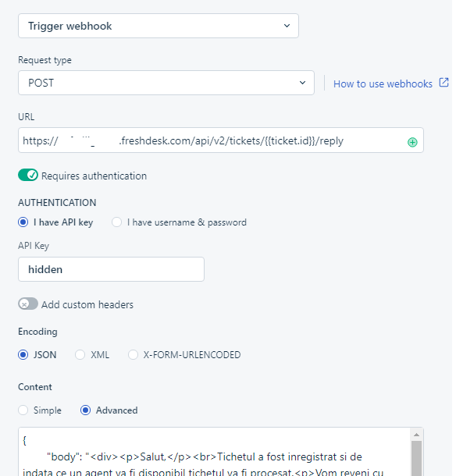Open the POST request type dropdown
Image resolution: width=456 pixels, height=476 pixels.
[168, 83]
